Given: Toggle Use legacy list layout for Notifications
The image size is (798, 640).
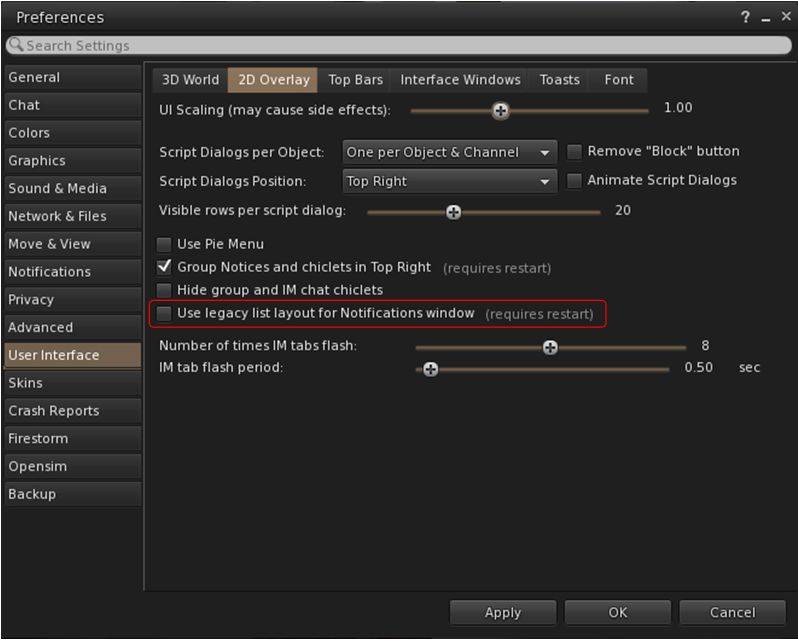Looking at the screenshot, I should click(165, 314).
